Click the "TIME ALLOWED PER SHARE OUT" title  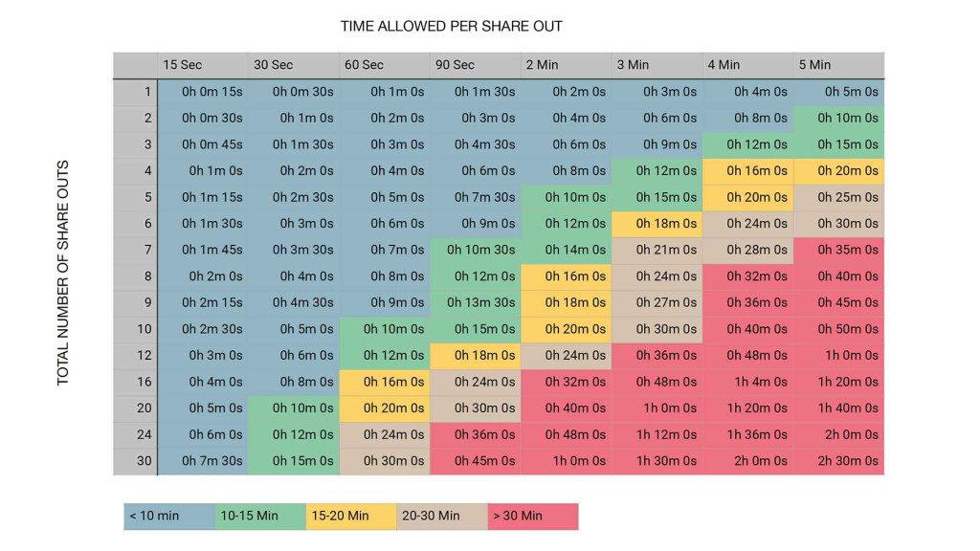click(452, 26)
